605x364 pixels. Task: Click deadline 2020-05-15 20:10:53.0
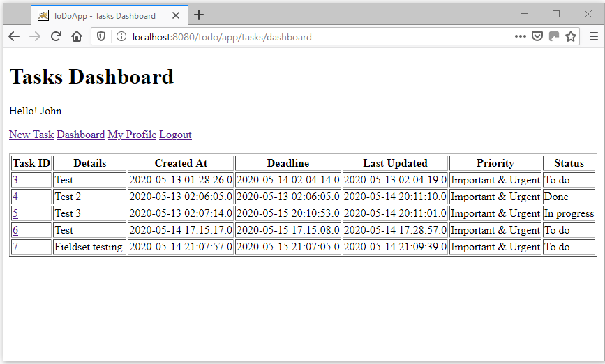[287, 213]
